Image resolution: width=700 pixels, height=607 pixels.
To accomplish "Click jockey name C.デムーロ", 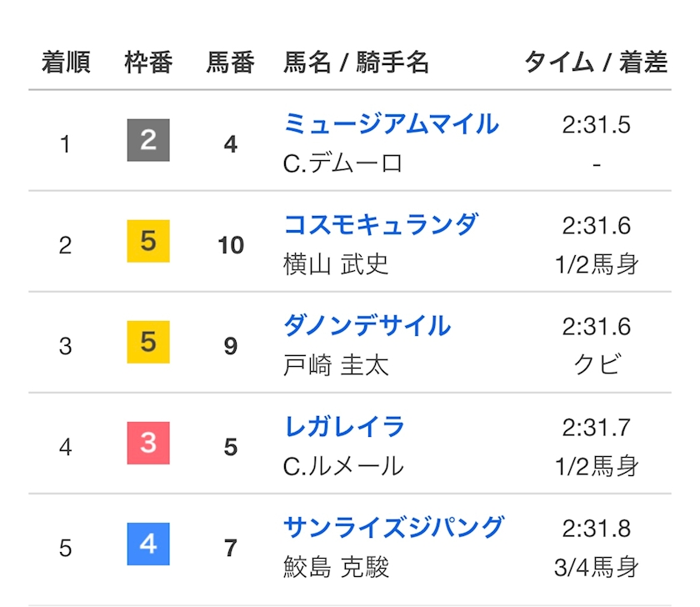I will pyautogui.click(x=342, y=163).
